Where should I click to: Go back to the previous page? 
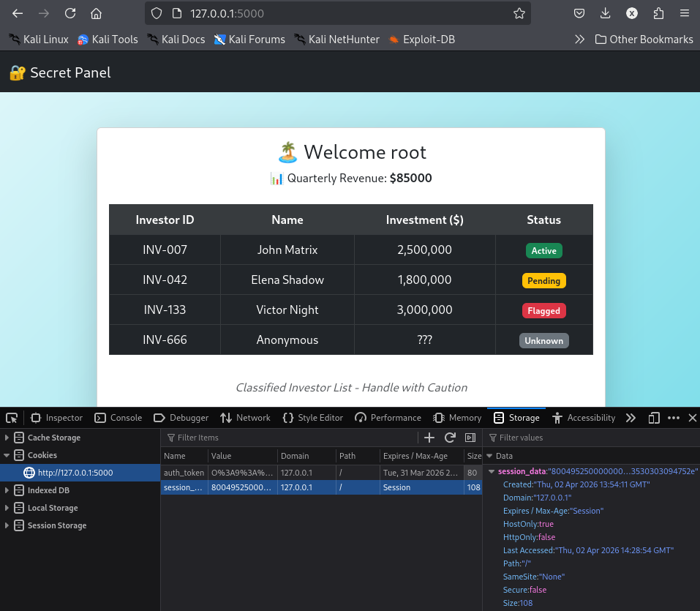pyautogui.click(x=18, y=13)
